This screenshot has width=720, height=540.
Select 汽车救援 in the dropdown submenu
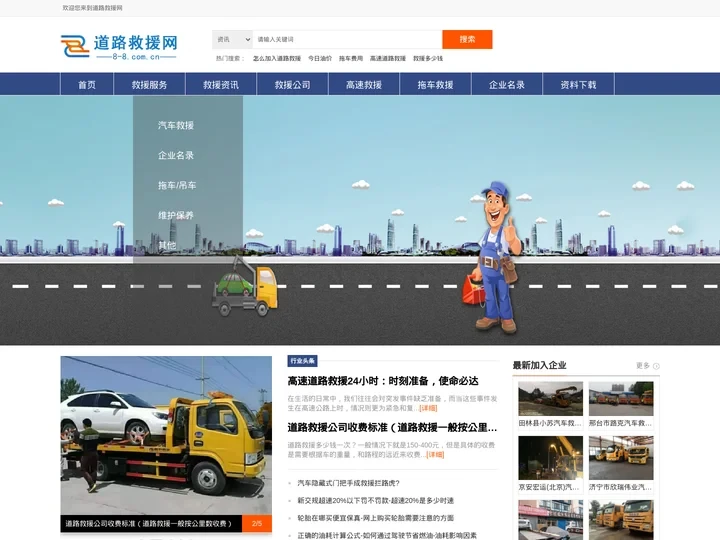pos(176,125)
